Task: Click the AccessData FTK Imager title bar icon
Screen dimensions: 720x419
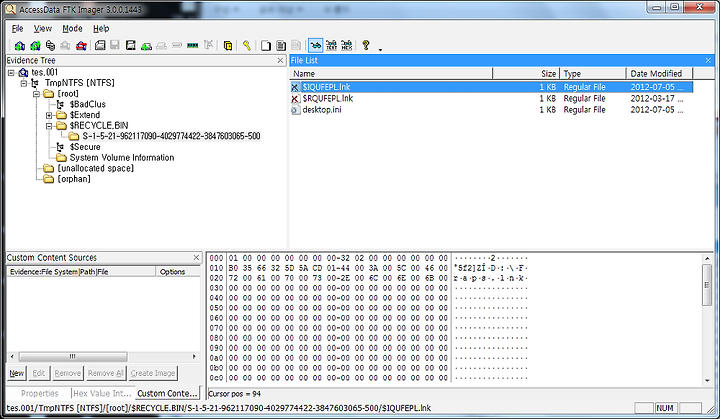Action: (x=10, y=9)
